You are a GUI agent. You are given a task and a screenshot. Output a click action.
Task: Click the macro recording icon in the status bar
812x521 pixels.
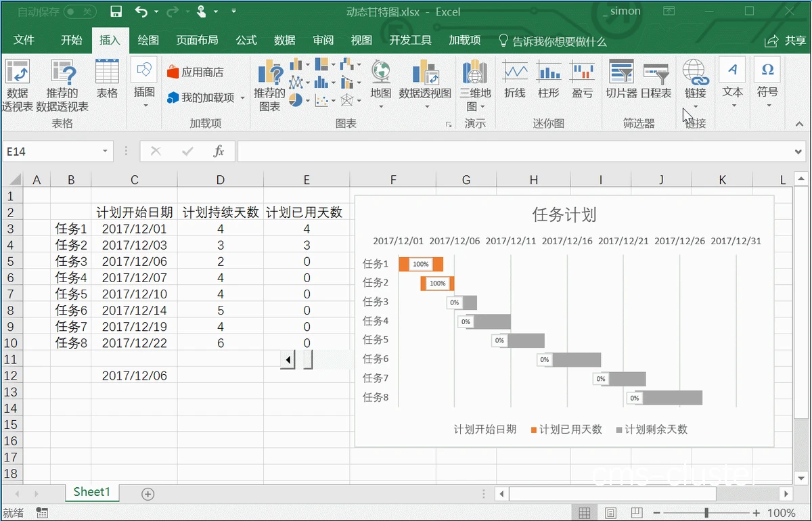click(x=42, y=513)
